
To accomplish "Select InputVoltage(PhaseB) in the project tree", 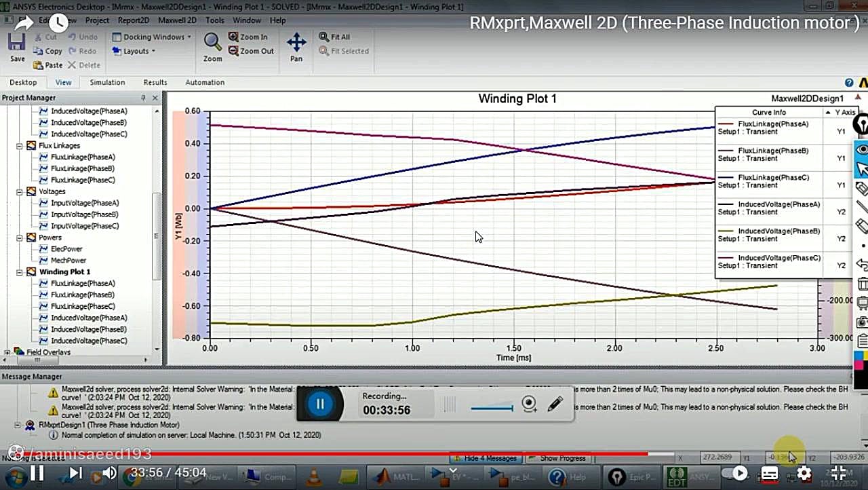I will pos(85,214).
